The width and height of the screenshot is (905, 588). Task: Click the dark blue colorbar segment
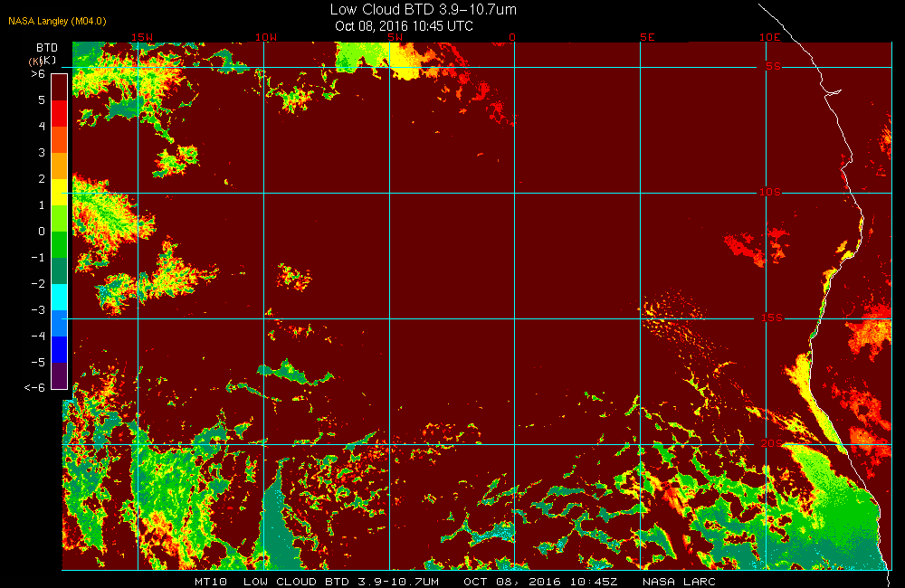60,350
